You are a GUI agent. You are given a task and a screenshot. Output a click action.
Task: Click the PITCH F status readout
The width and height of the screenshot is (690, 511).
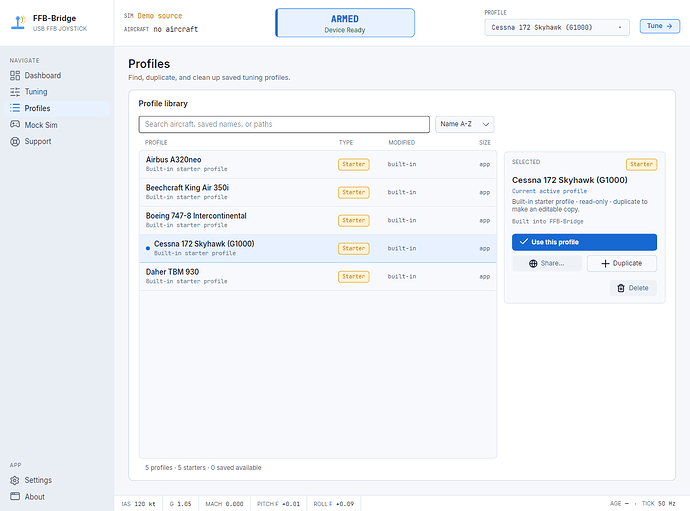pos(279,504)
